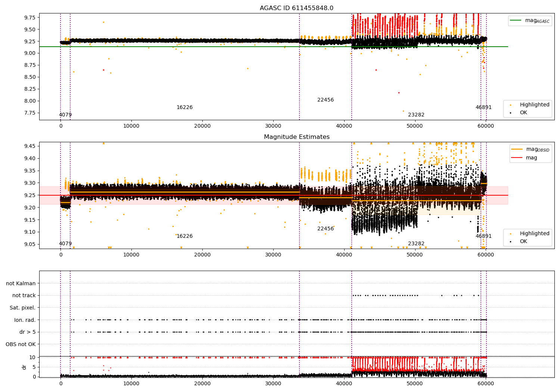Click 'Highlighted' in the AGASC ID plot legend
Viewport: 560px width, 392px height.
535,105
